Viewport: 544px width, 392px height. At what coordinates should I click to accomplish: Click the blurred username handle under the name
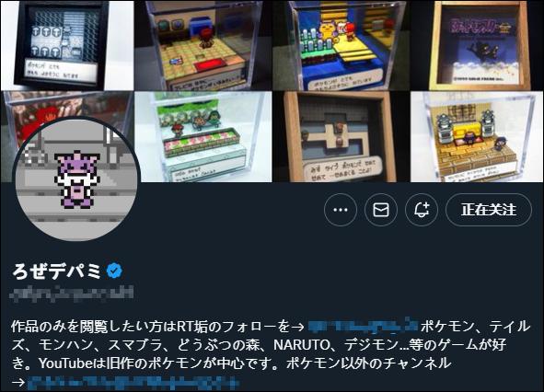pyautogui.click(x=72, y=294)
